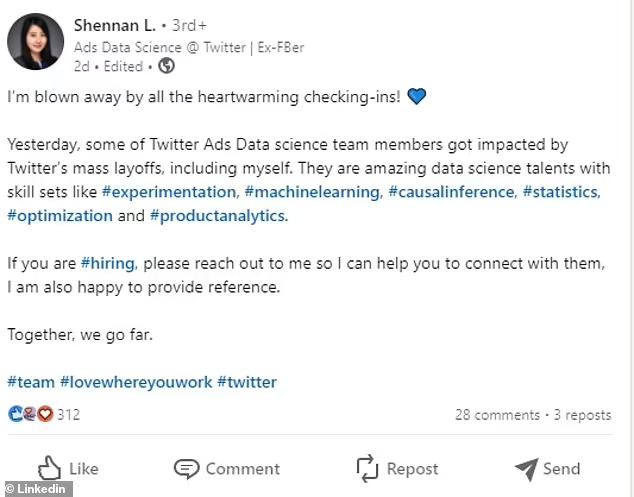Open Shennan L. profile photo
The image size is (634, 497).
pos(37,42)
